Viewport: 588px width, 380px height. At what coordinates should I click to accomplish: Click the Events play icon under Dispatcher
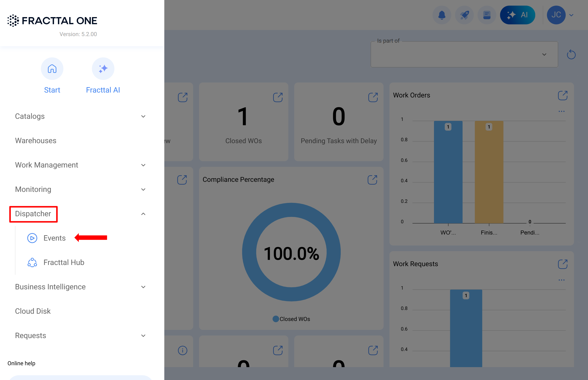(x=32, y=238)
